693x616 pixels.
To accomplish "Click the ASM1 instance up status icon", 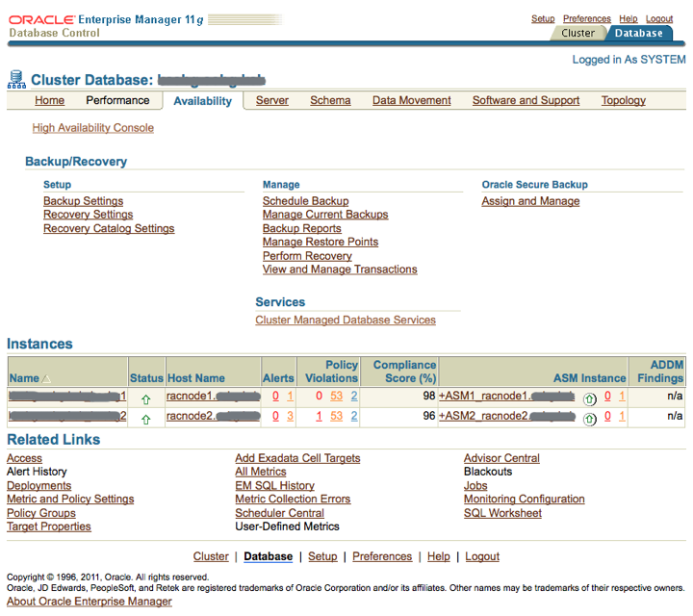I will click(589, 399).
